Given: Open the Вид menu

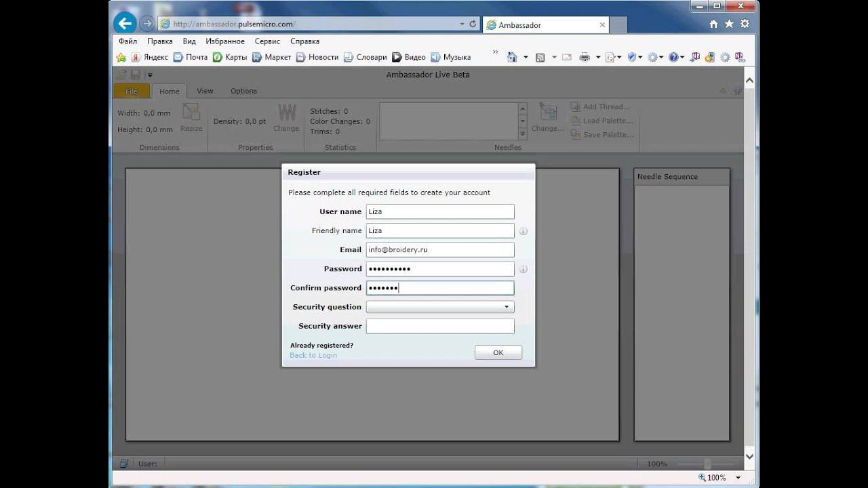Looking at the screenshot, I should 189,41.
